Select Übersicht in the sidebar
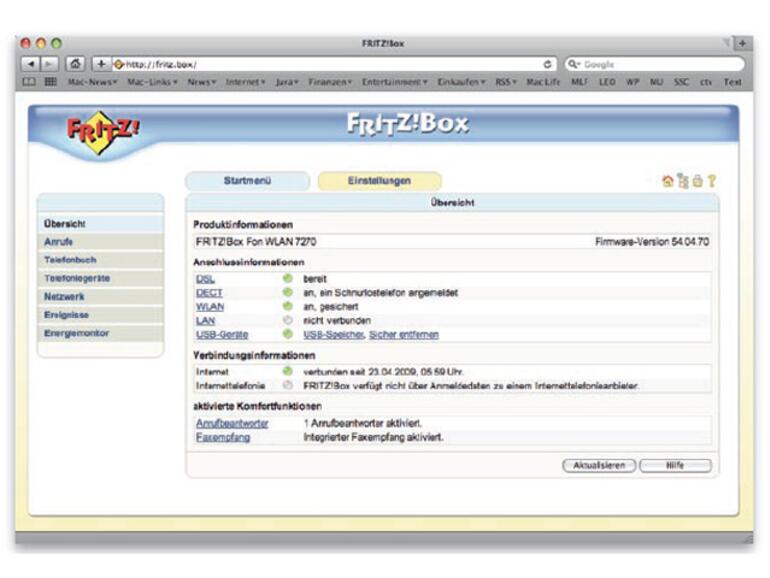The height and width of the screenshot is (578, 770). coord(101,223)
